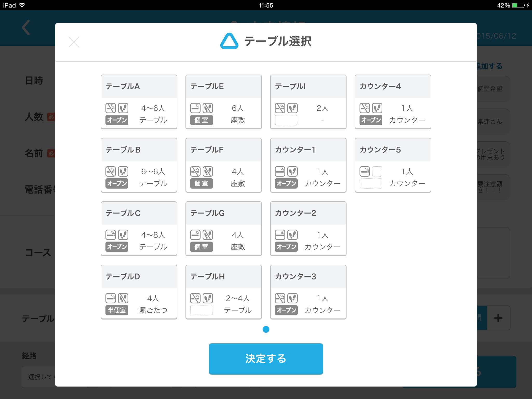Click the blue triangle logo in the dialog header
The width and height of the screenshot is (532, 399).
(229, 41)
